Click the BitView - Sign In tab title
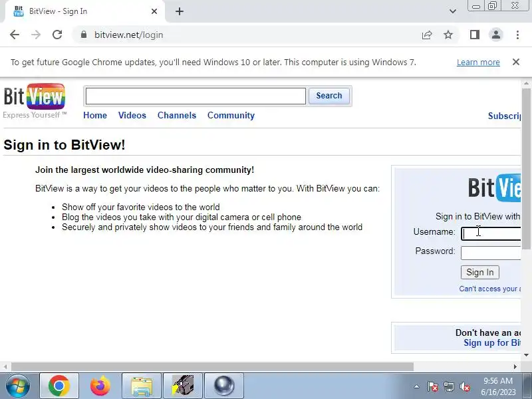 58,11
